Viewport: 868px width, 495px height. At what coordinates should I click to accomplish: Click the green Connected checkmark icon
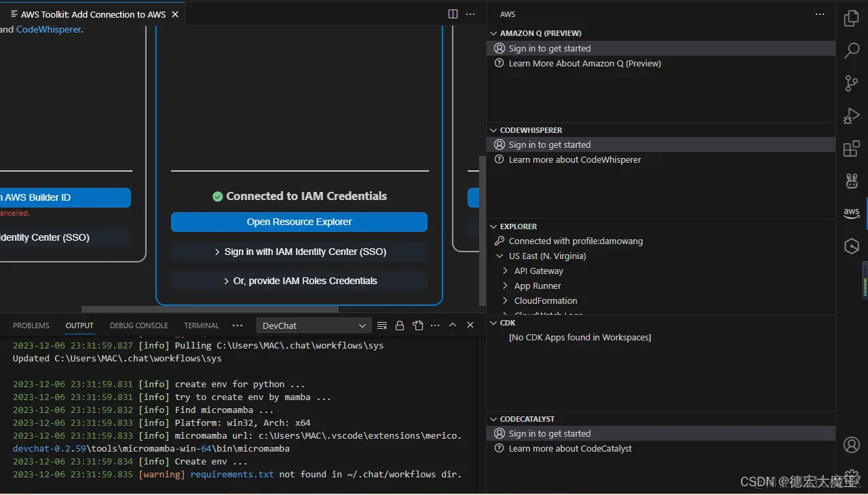[217, 197]
